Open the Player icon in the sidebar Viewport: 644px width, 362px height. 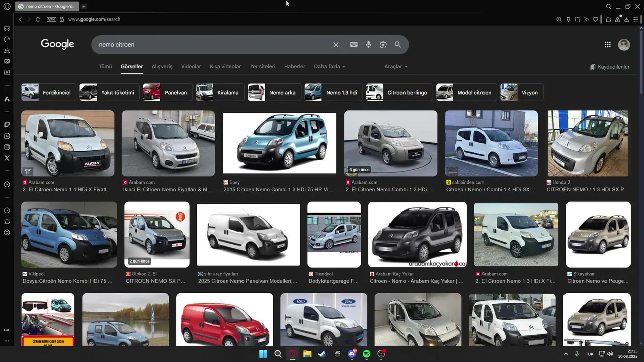[7, 184]
